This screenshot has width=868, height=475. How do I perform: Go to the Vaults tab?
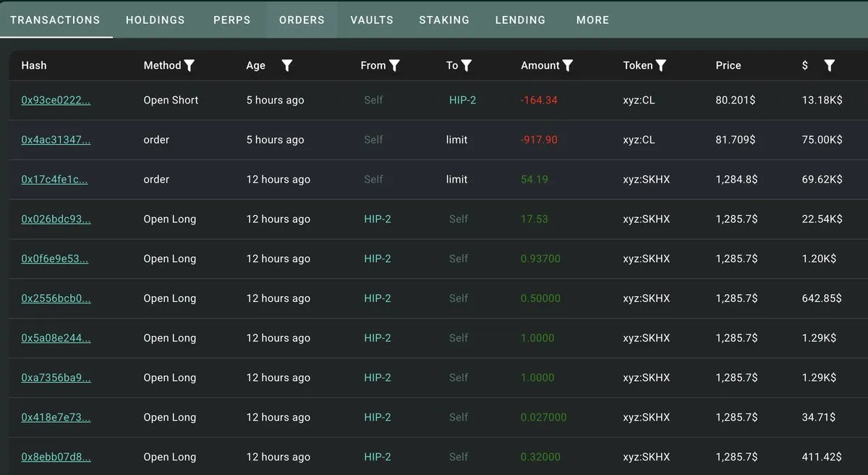tap(372, 20)
